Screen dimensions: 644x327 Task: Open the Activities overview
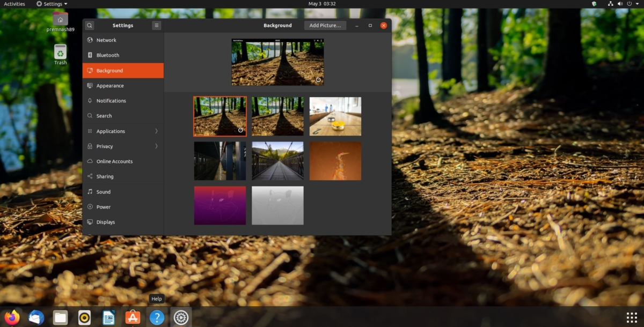click(14, 4)
